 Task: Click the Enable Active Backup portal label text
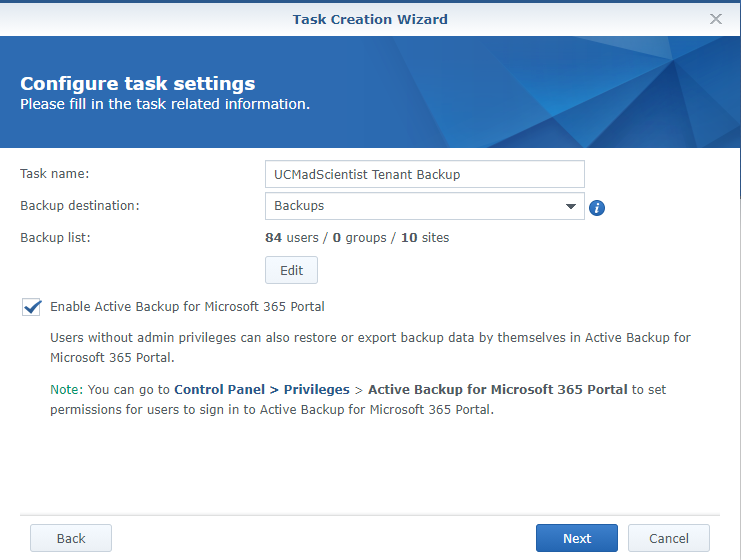pos(187,307)
